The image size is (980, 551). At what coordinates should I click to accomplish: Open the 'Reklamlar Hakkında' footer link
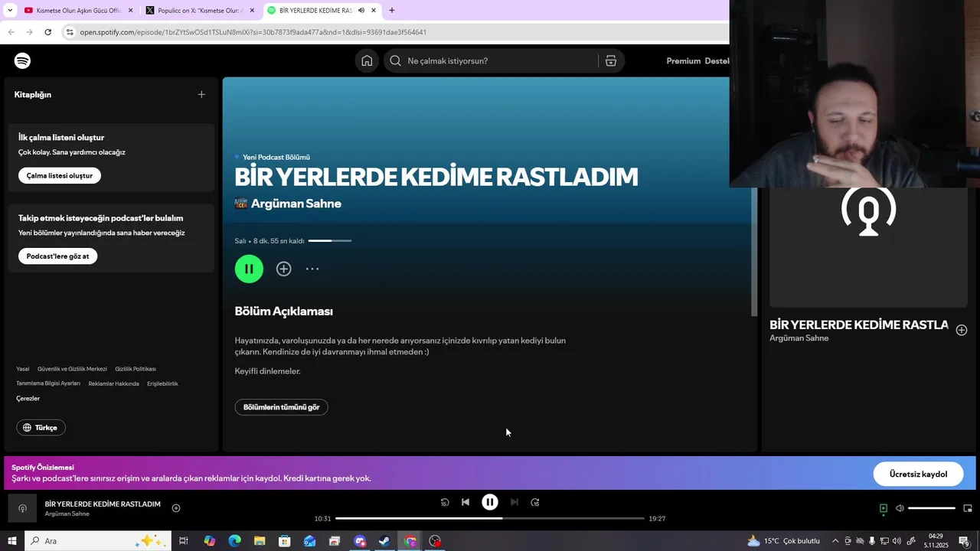113,383
